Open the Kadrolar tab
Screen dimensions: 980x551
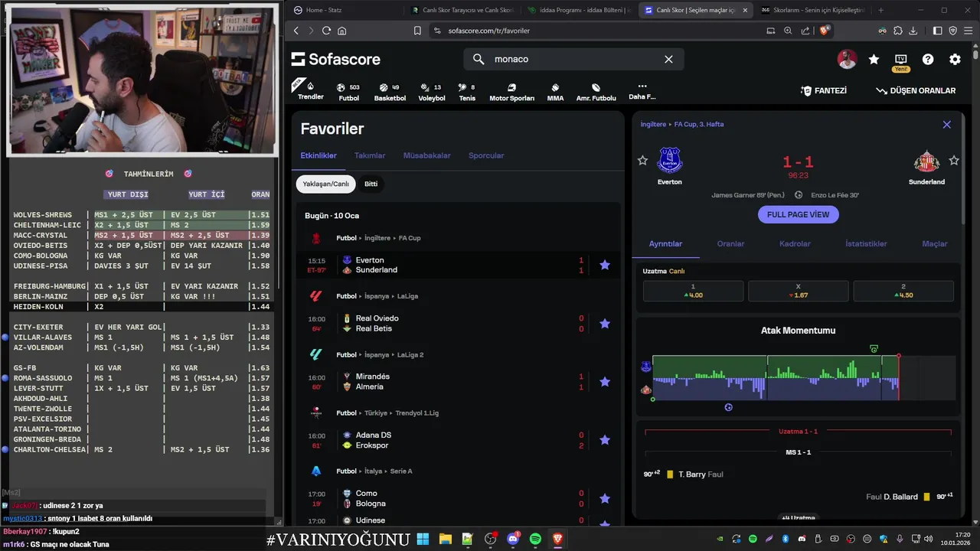click(795, 244)
